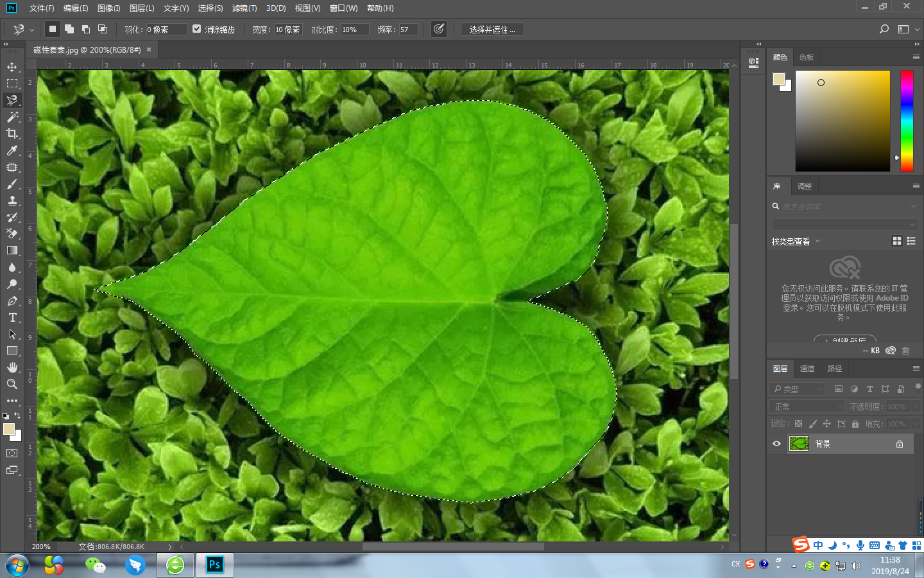Screen dimensions: 924x578
Task: Click the vertical color spectrum slider
Action: click(x=907, y=121)
